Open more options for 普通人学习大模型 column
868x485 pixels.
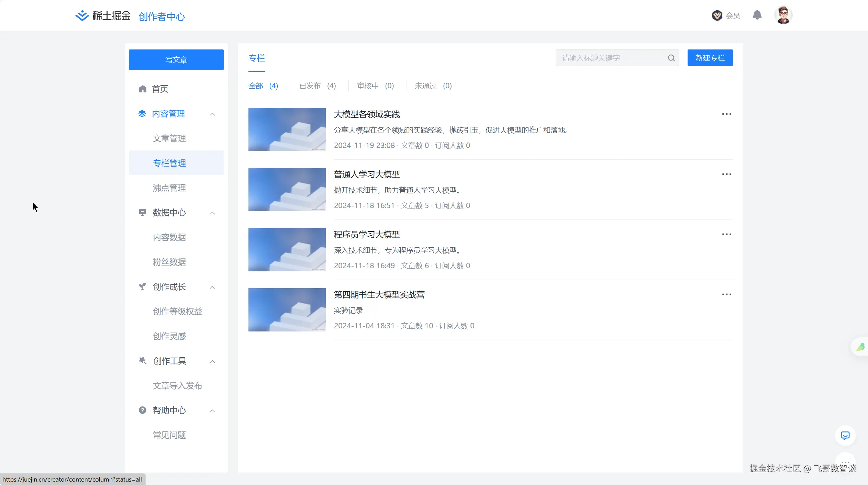(726, 174)
